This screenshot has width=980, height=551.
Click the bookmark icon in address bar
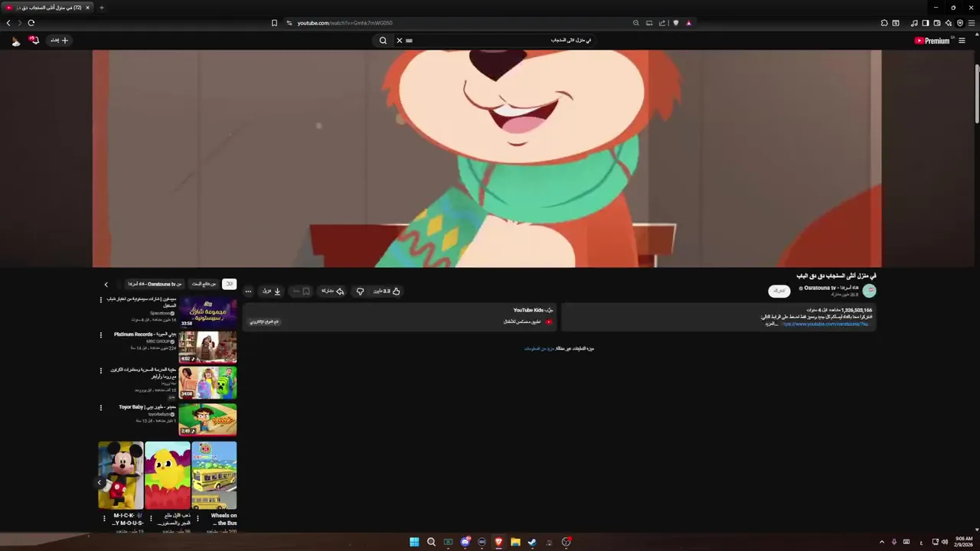[x=274, y=23]
